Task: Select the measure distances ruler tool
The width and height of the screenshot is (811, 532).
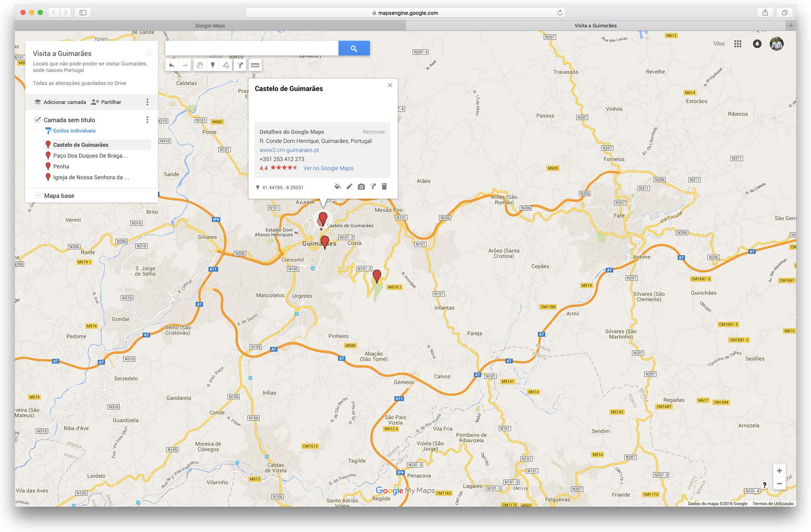Action: coord(255,65)
